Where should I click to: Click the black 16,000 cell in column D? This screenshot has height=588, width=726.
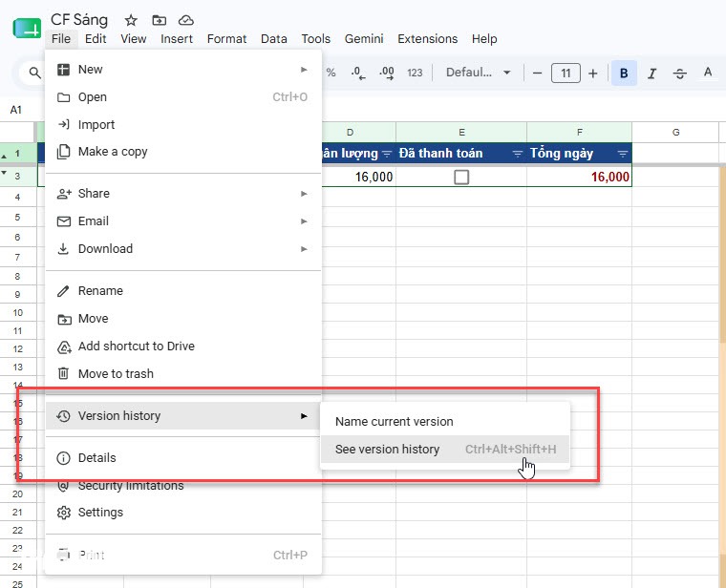pyautogui.click(x=358, y=177)
